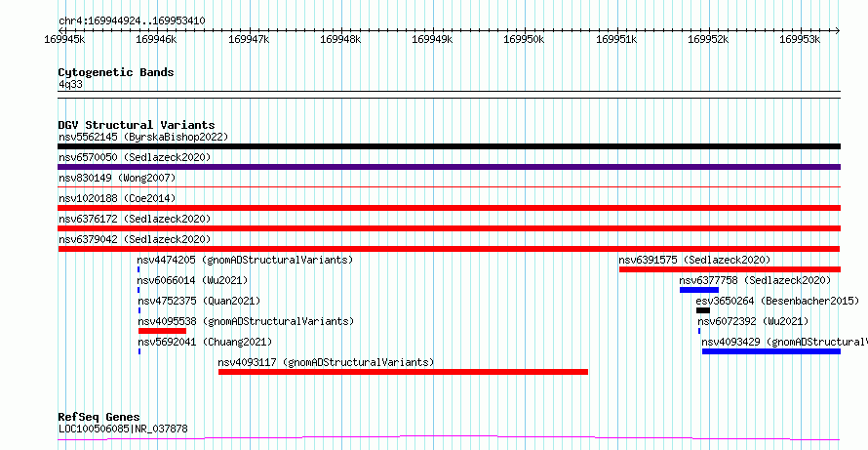Click nsv4093117 (gnomADStructuralVariants) label
This screenshot has height=450, width=868.
coord(326,362)
